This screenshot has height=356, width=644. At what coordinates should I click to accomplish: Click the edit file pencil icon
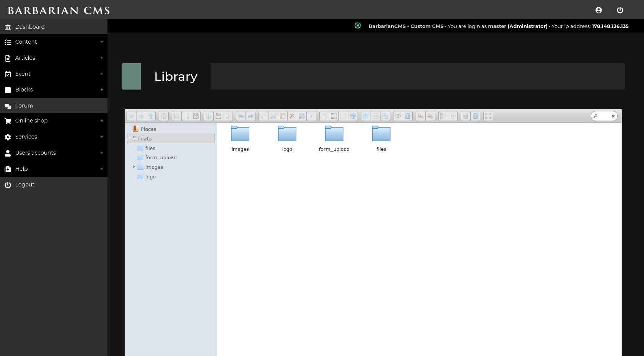click(343, 116)
